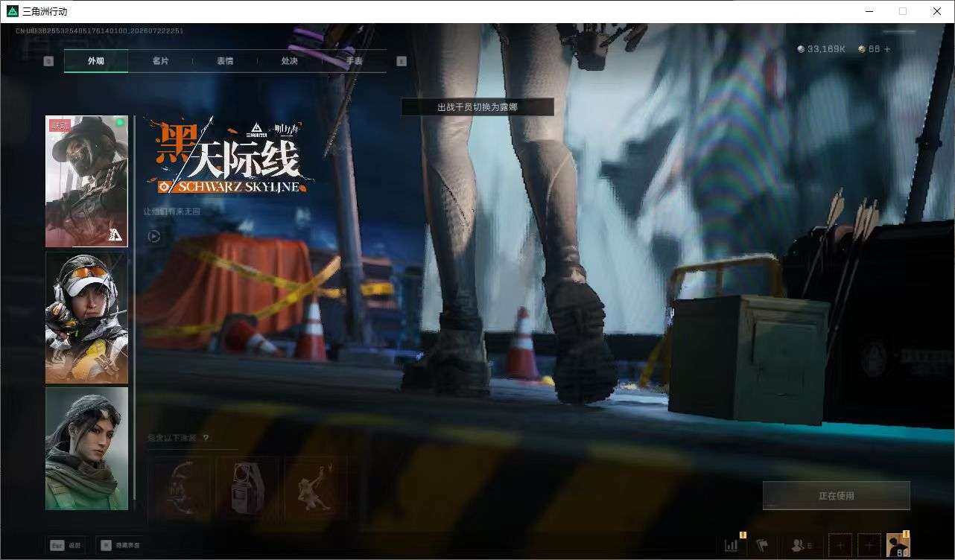Open the bar chart stats icon

pyautogui.click(x=731, y=545)
